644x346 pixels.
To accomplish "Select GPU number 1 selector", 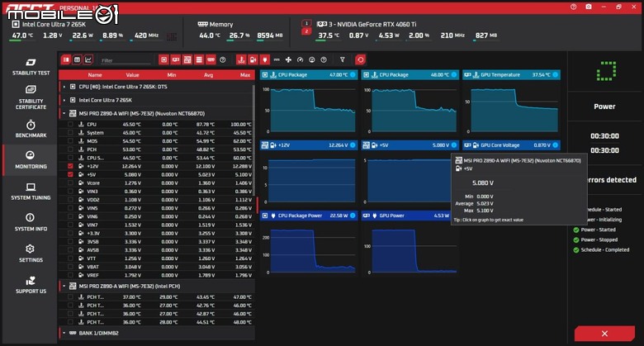I will (306, 23).
